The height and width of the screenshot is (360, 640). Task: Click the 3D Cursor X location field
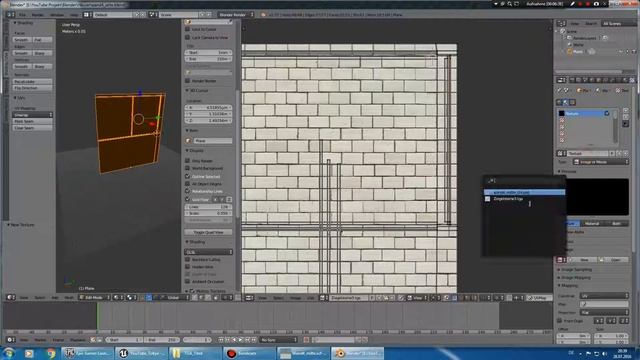(209, 108)
